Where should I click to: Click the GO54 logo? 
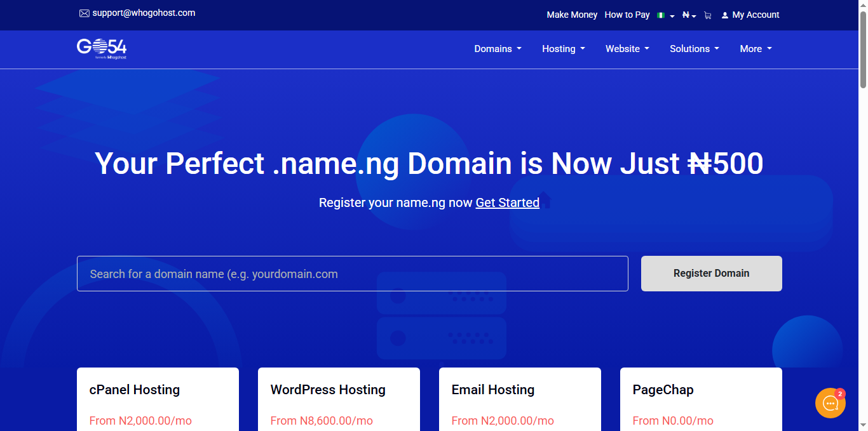click(x=102, y=48)
